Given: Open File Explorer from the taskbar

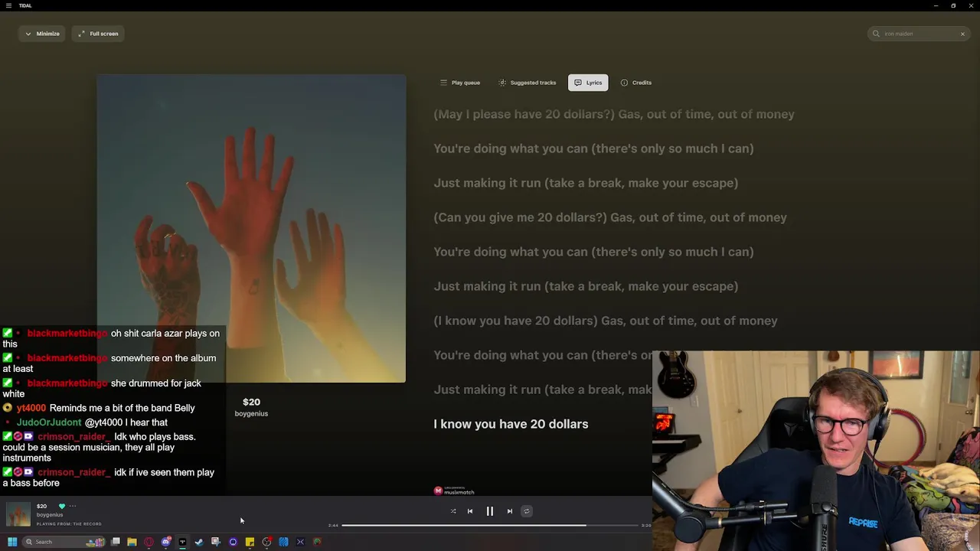Looking at the screenshot, I should pyautogui.click(x=132, y=542).
